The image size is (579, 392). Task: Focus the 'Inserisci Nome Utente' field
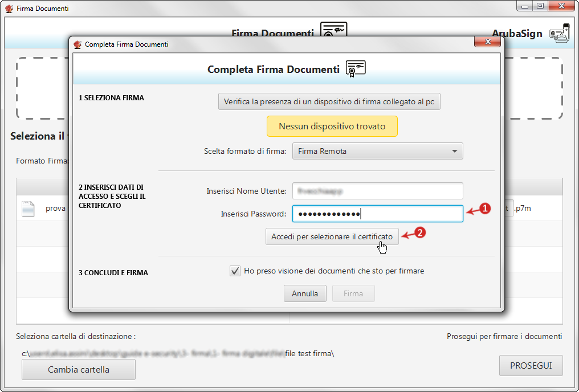[377, 191]
